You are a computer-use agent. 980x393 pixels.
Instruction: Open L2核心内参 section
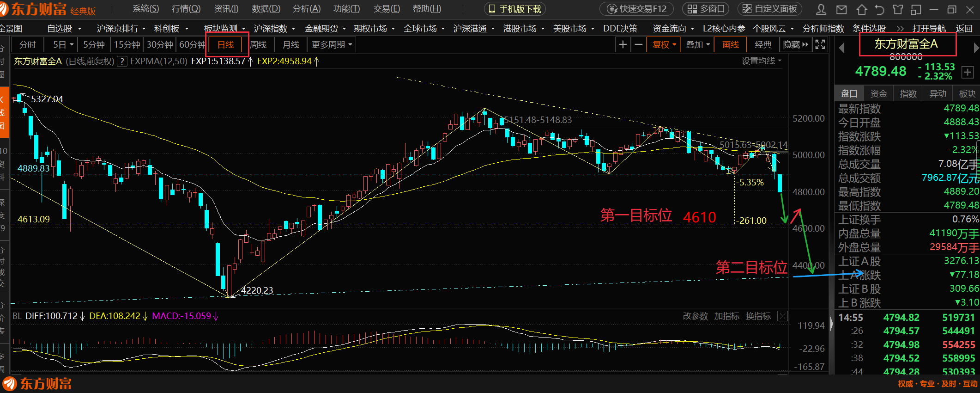pyautogui.click(x=724, y=29)
